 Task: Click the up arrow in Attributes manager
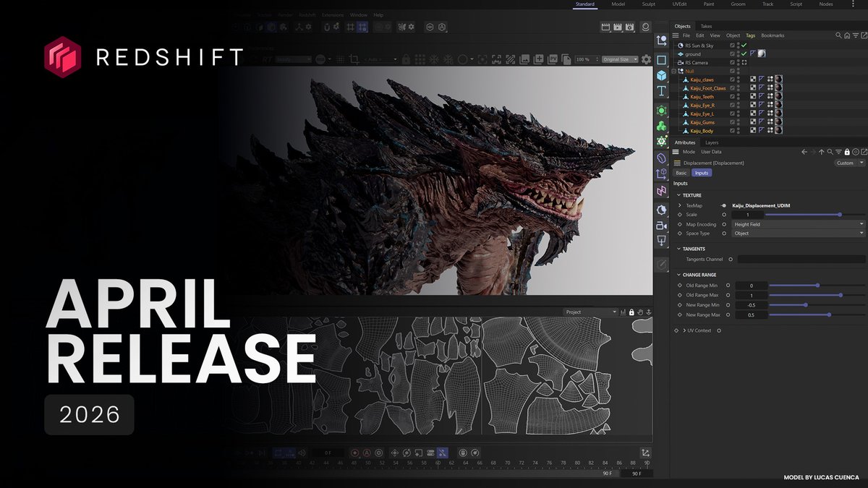[822, 152]
